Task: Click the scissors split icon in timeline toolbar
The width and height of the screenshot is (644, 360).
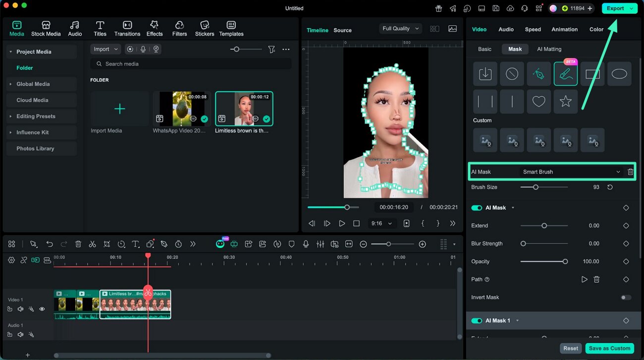Action: coord(92,244)
